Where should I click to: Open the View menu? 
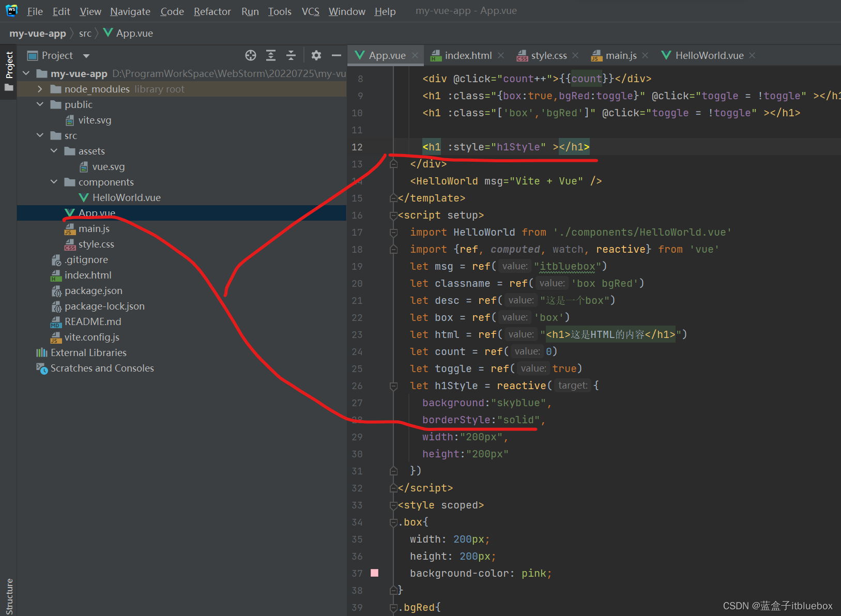click(x=90, y=11)
